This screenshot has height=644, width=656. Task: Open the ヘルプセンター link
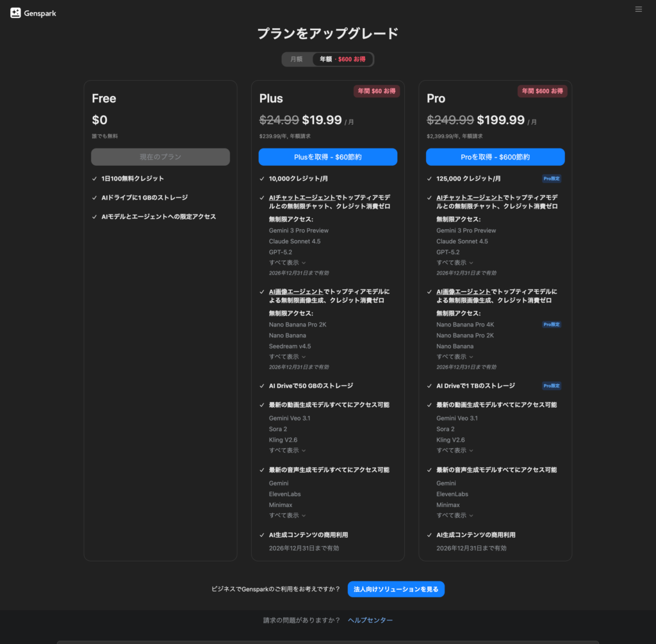pos(370,620)
